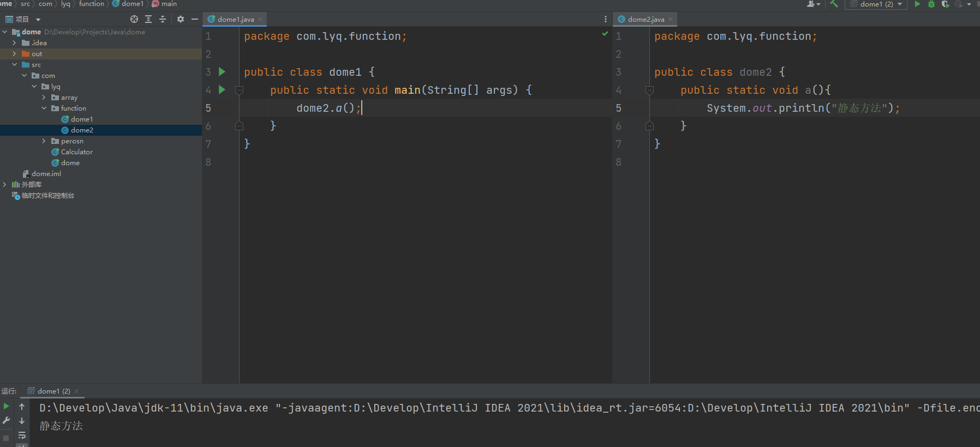980x447 pixels.
Task: Open run configuration wrench in run panel
Action: click(x=6, y=420)
